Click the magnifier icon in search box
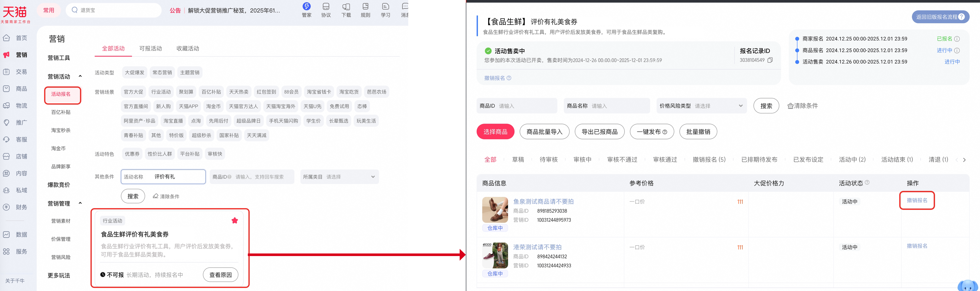The width and height of the screenshot is (980, 291). (75, 10)
